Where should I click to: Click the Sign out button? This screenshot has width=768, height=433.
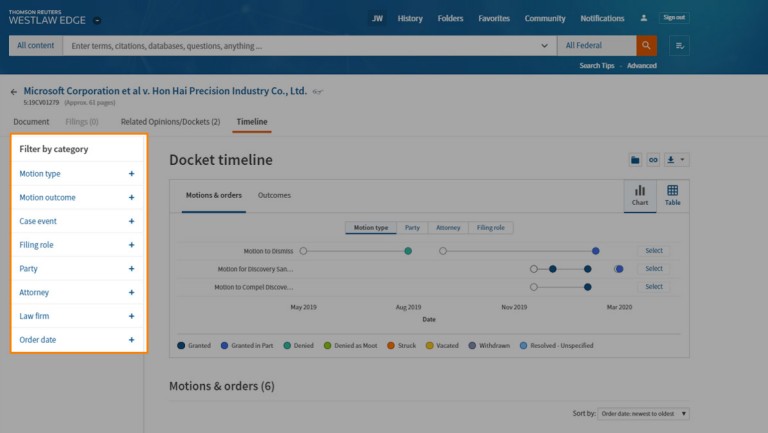click(x=673, y=18)
